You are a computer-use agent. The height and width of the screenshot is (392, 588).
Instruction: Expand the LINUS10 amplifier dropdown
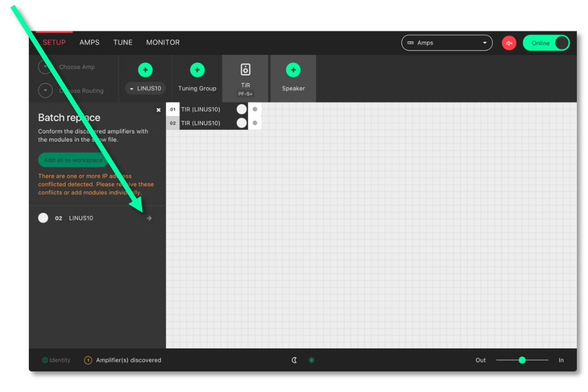145,89
